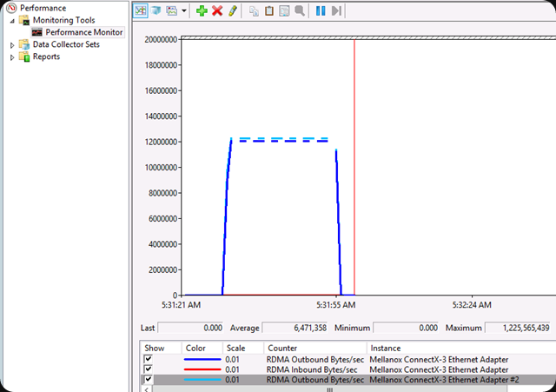Screen dimensions: 556x392
Task: Click View Log Data toolbar icon
Action: click(x=156, y=10)
